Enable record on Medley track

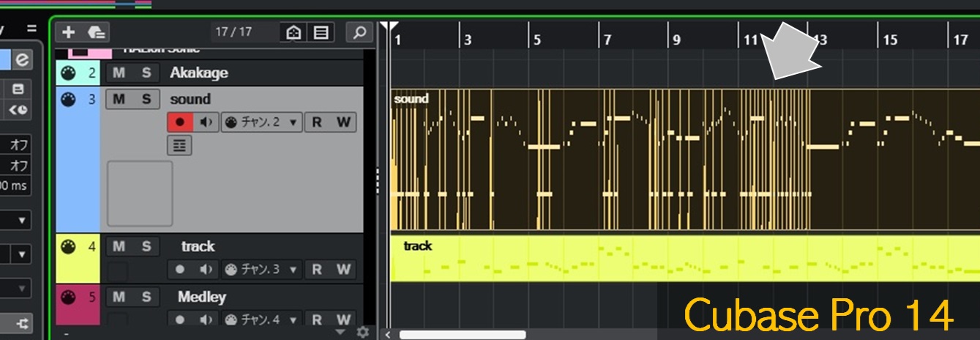[x=180, y=319]
